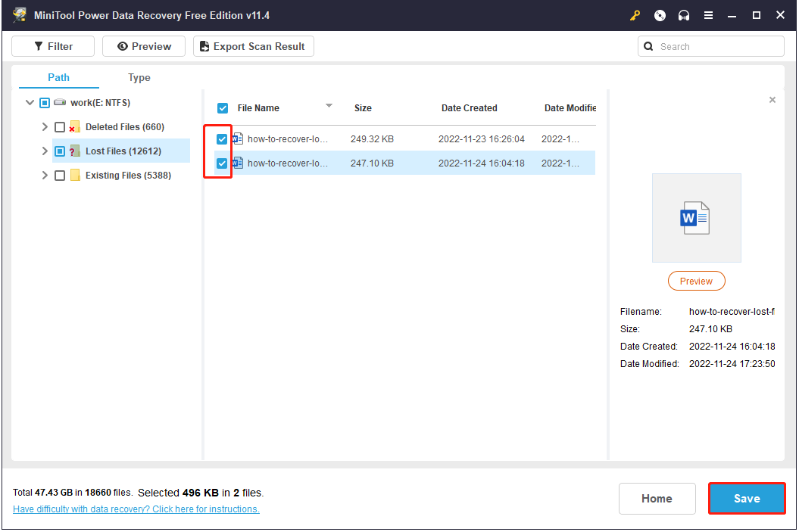Open the hamburger menu icon

coord(708,15)
